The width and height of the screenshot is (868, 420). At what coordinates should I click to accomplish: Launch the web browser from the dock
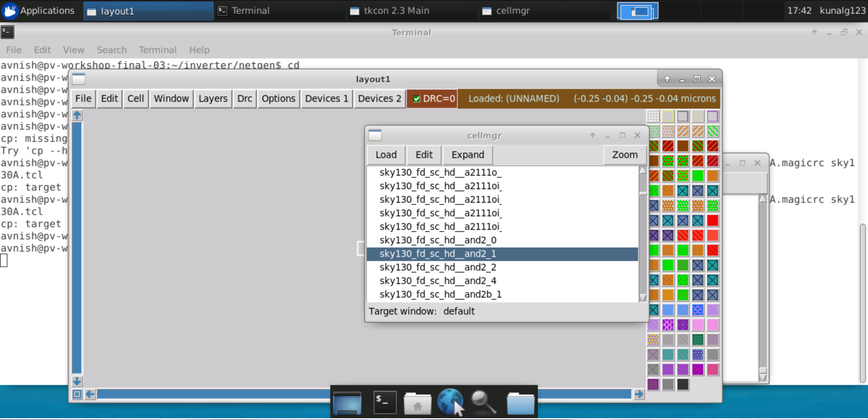tap(450, 402)
